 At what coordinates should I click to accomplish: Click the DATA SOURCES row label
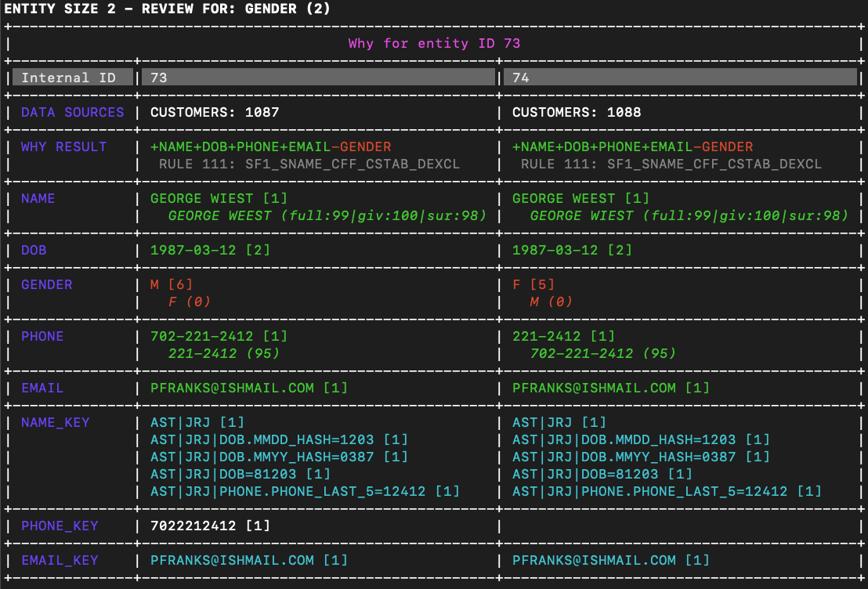[x=72, y=112]
